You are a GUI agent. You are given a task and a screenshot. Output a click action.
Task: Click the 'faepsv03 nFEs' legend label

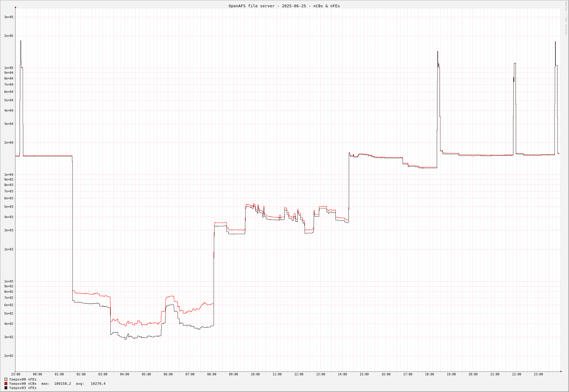coord(23,388)
